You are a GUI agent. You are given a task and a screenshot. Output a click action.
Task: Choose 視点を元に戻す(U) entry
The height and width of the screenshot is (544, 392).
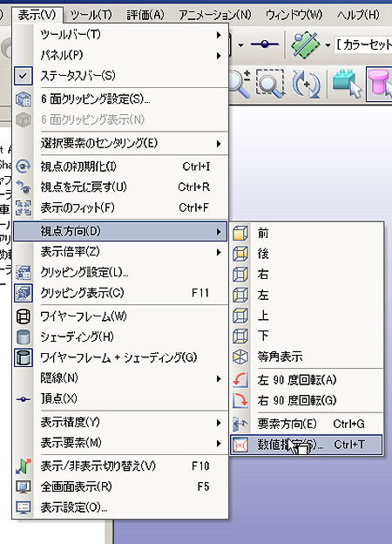click(x=120, y=187)
